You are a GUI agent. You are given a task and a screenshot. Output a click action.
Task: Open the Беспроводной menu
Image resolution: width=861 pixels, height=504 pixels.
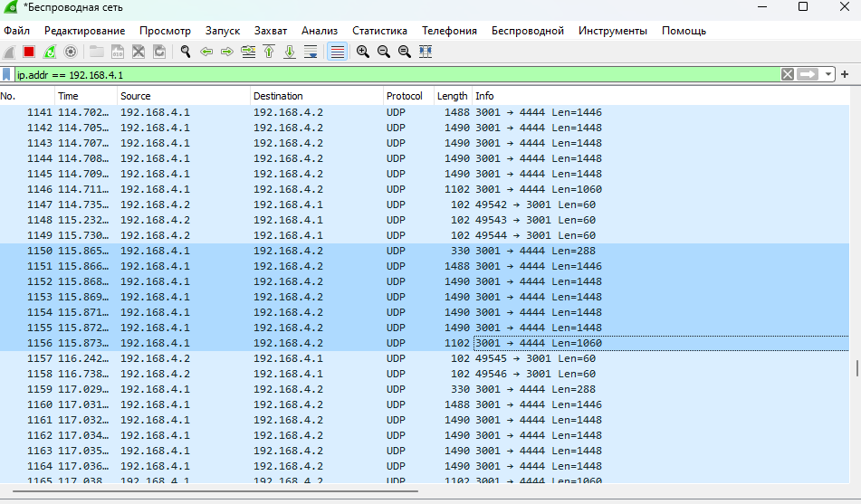pos(528,31)
